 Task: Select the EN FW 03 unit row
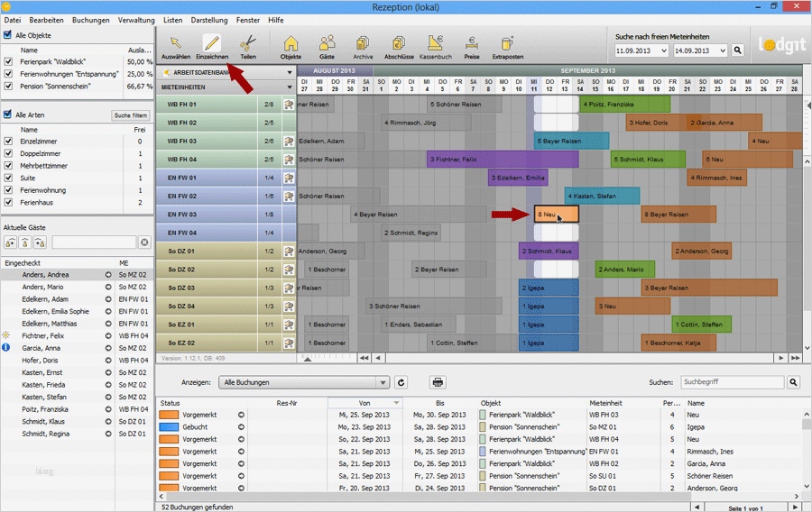(226, 215)
